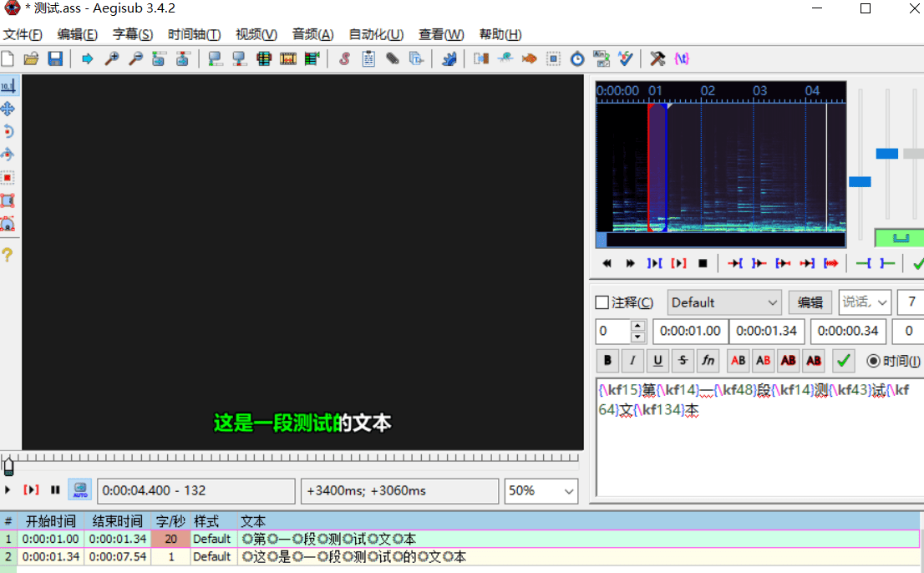Open the actor 说话 dropdown
Image resolution: width=924 pixels, height=573 pixels.
(864, 302)
